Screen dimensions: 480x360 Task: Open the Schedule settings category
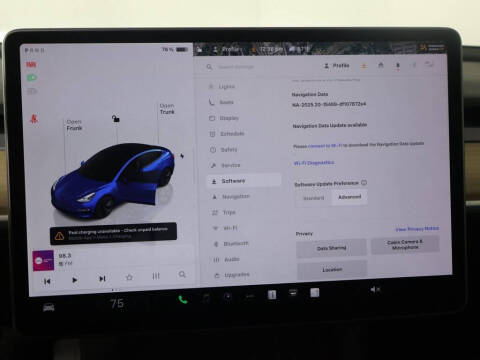coord(232,134)
